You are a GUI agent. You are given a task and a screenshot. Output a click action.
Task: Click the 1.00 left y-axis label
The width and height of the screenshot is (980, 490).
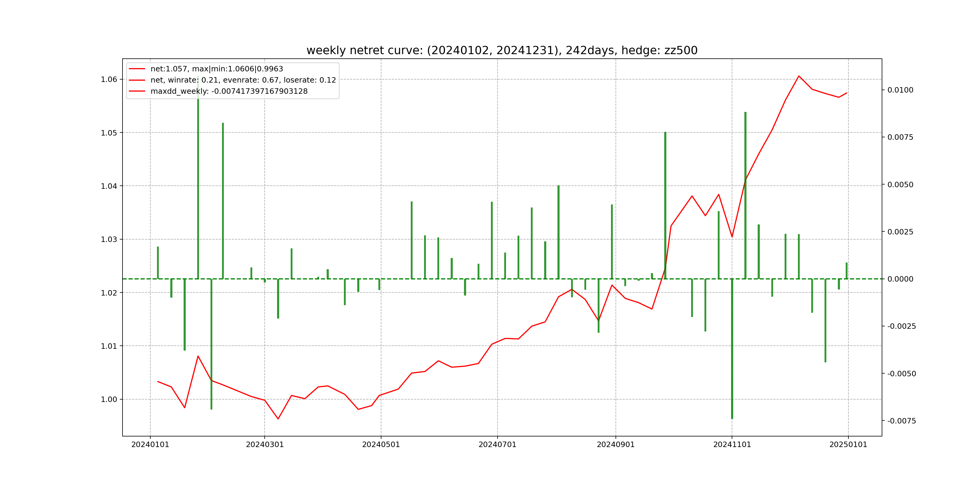click(x=109, y=400)
